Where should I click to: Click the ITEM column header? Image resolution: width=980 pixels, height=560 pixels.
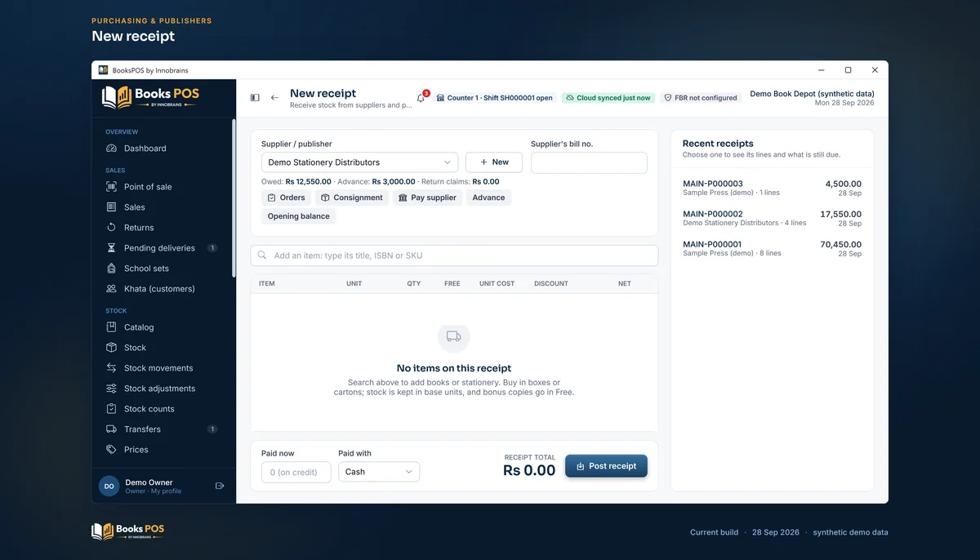click(266, 283)
